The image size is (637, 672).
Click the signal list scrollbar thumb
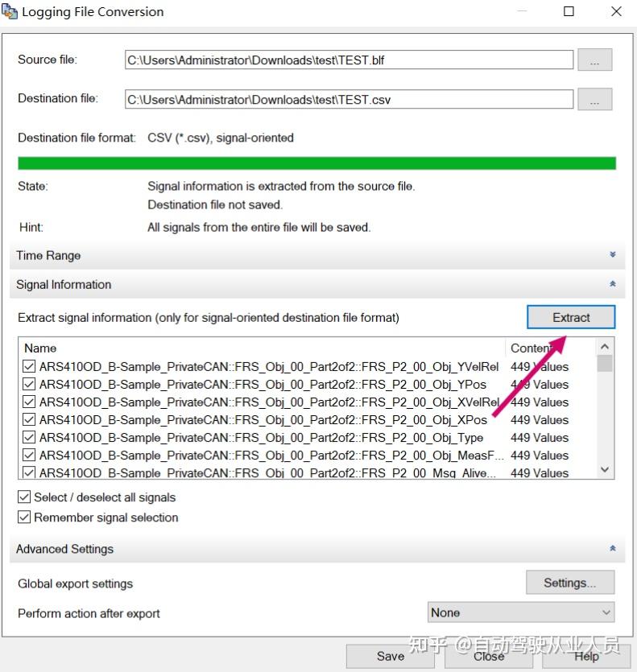tap(605, 364)
